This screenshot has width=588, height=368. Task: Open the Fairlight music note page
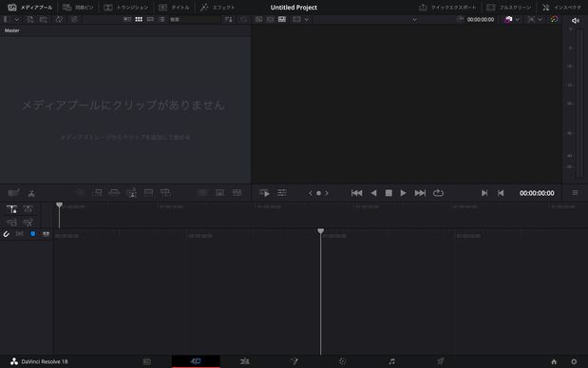pos(391,361)
